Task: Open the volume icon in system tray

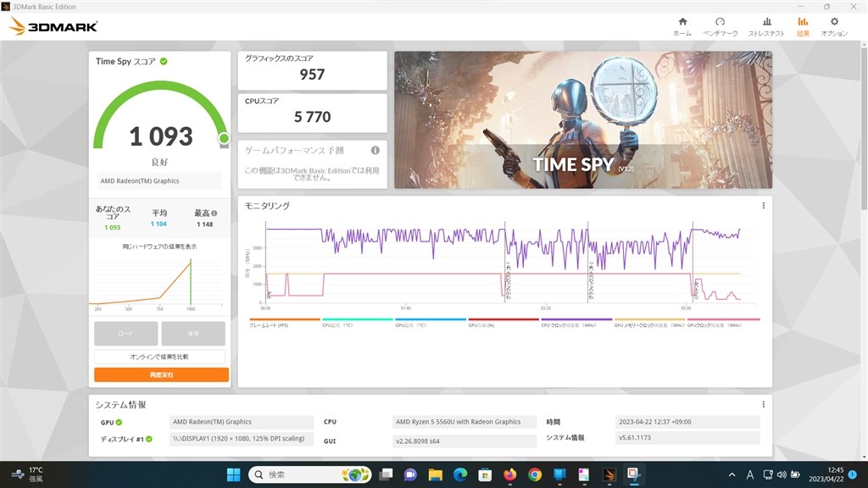Action: [x=782, y=474]
